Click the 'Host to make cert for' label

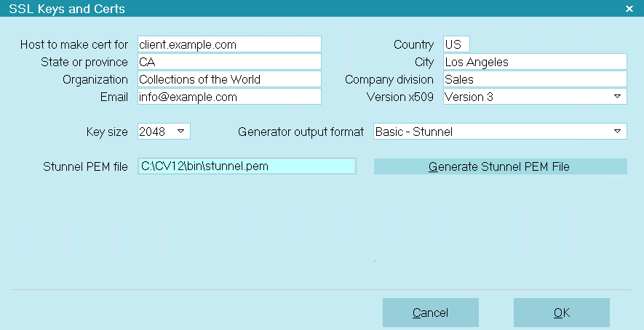click(x=74, y=44)
